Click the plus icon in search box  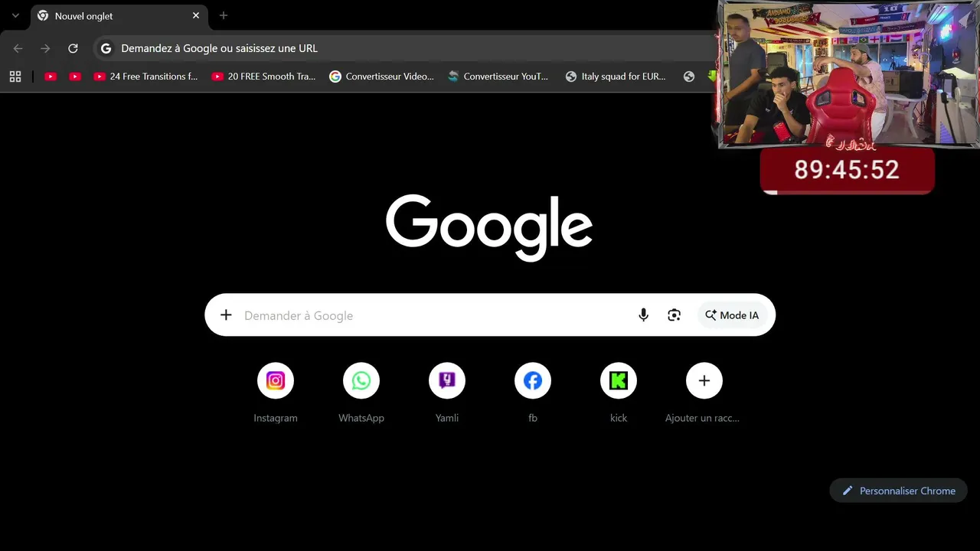(226, 315)
